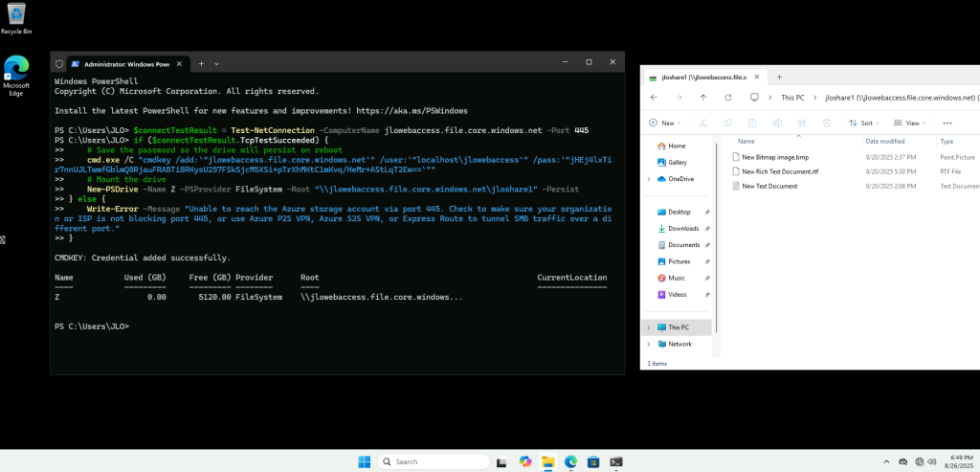Open the Recycle Bin desktop icon
980x472 pixels.
coord(16,18)
